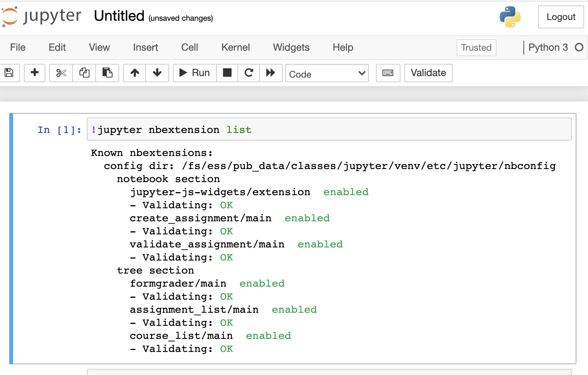Click the save notebook floppy disk icon
The width and height of the screenshot is (588, 375).
[8, 73]
